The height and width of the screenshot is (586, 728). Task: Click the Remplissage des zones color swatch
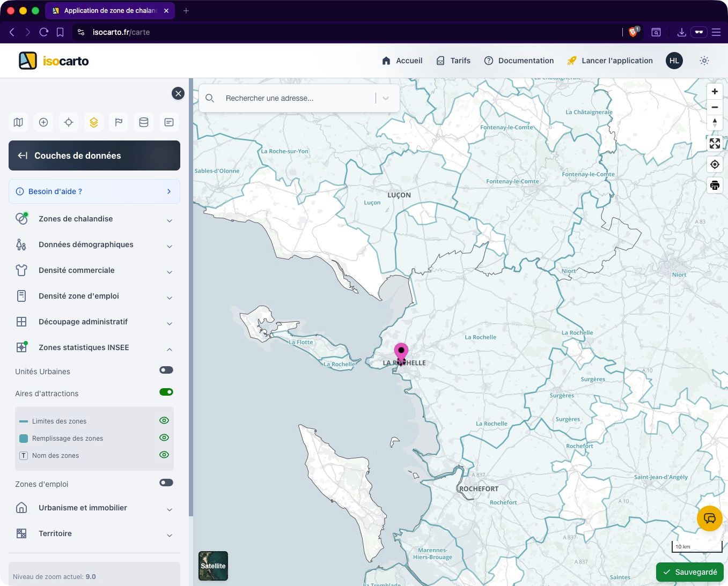[24, 439]
